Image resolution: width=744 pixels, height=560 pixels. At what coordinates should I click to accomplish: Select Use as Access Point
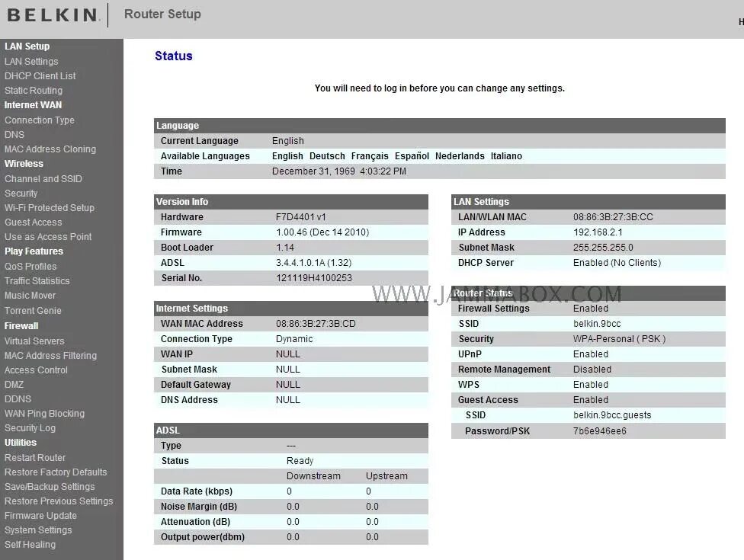click(x=48, y=237)
